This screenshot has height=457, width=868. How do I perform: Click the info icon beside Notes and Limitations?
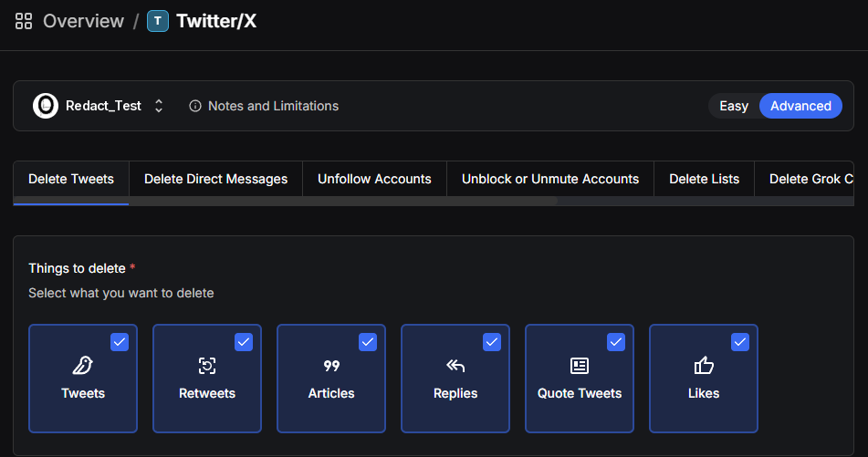pos(194,106)
